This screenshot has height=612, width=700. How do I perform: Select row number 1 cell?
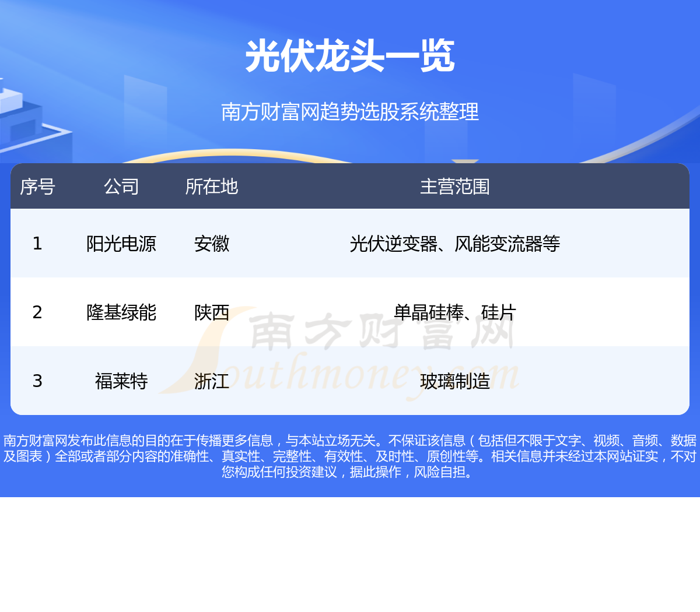[x=37, y=244]
